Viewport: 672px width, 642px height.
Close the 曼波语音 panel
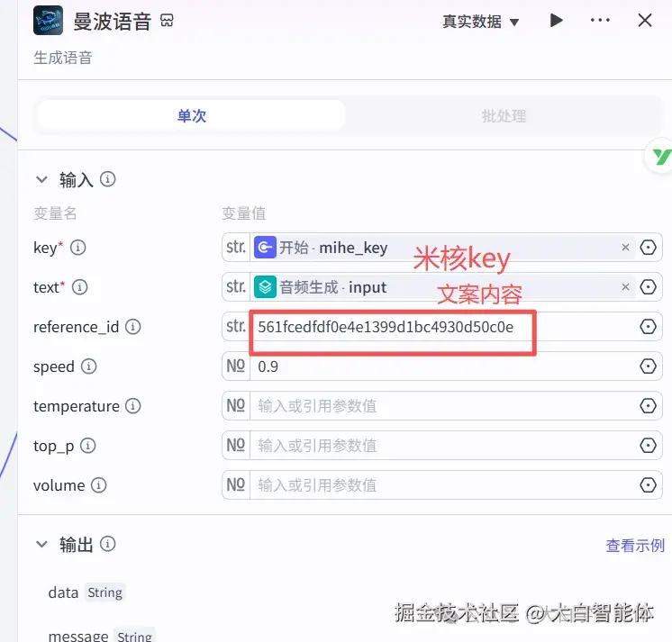[645, 20]
